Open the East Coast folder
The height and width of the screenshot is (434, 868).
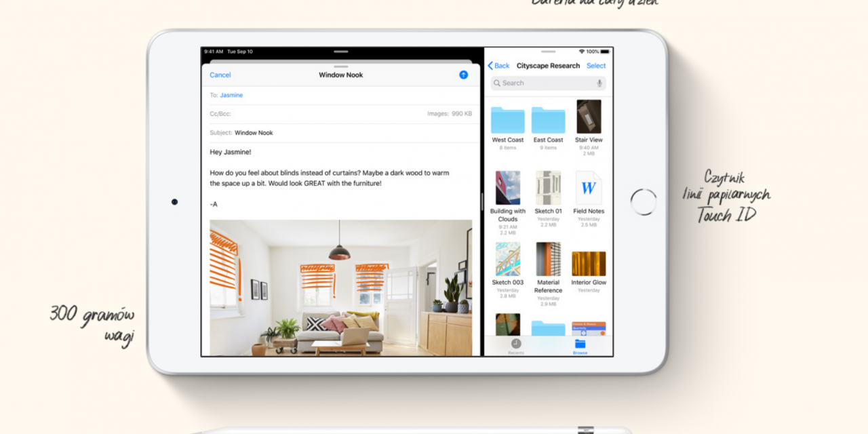(548, 122)
